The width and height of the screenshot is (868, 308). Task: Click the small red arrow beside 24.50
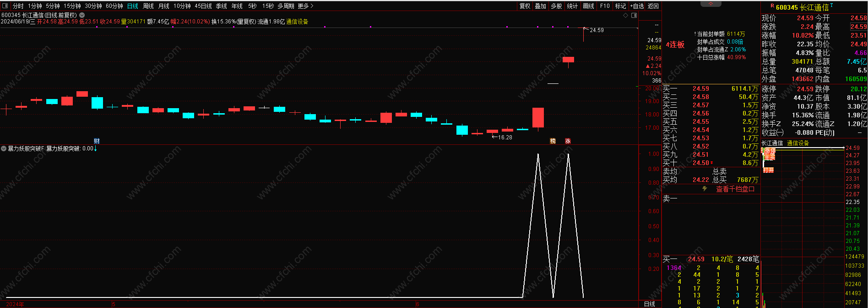[x=711, y=163]
